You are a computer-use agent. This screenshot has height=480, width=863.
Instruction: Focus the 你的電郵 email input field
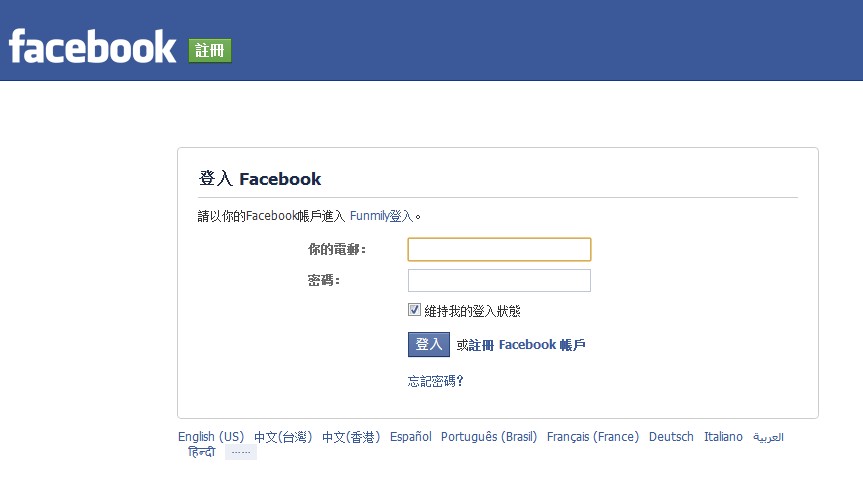499,249
